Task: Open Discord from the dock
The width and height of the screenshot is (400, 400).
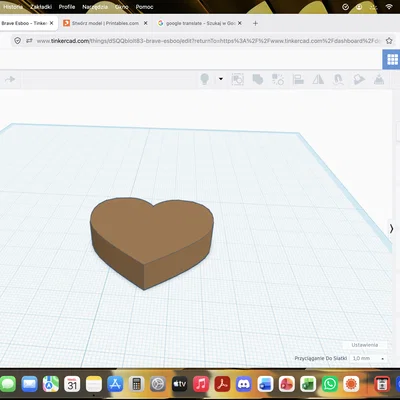Action: click(244, 384)
